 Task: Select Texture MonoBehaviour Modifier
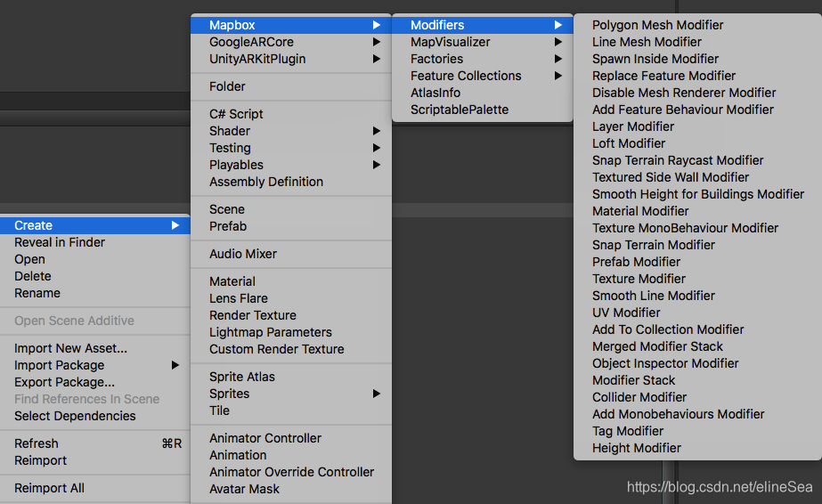[697, 228]
